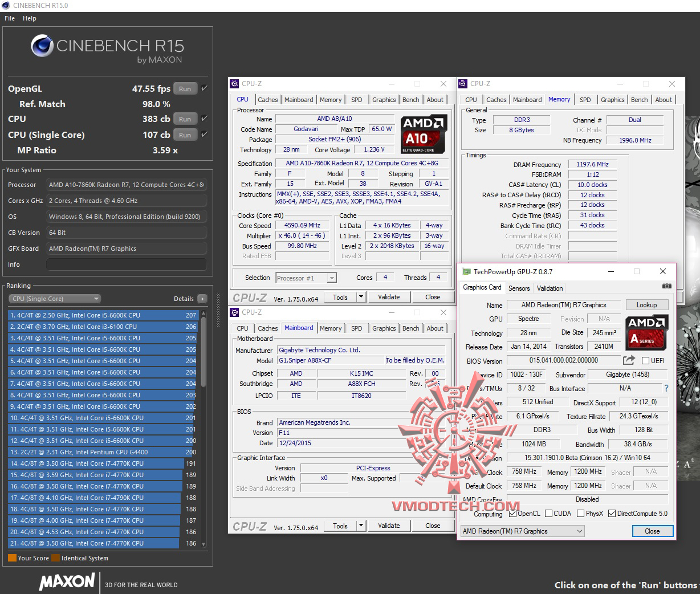Click the AMD A Series logo in GPU-Z

646,333
